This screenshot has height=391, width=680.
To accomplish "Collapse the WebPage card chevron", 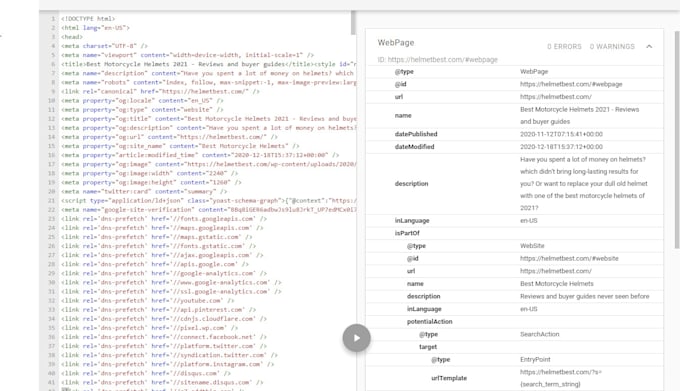I will point(649,46).
